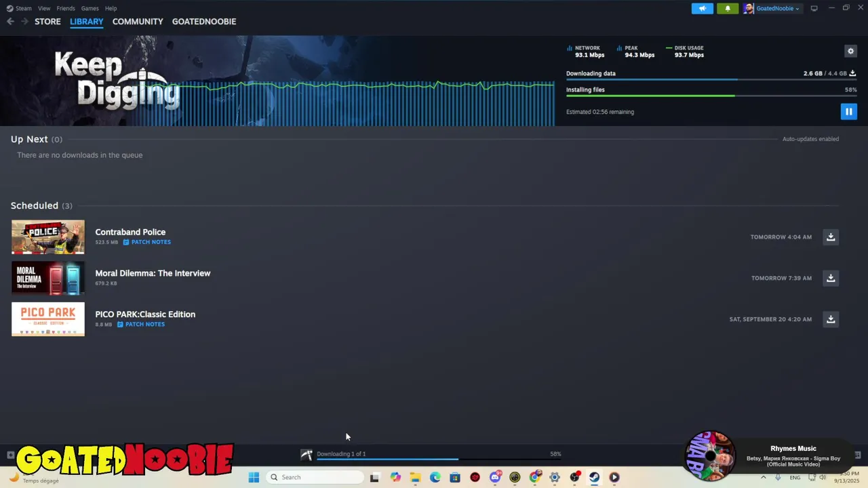The height and width of the screenshot is (488, 868).
Task: Click the taskbar Search box
Action: tap(315, 477)
